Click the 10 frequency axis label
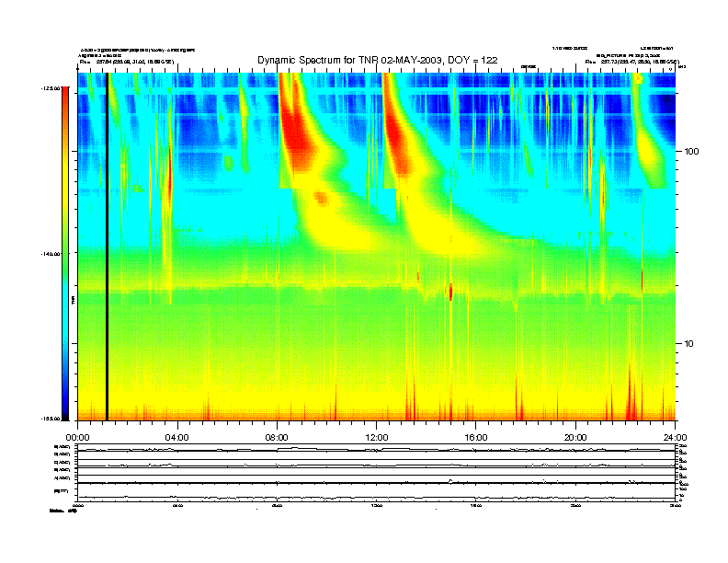 689,344
